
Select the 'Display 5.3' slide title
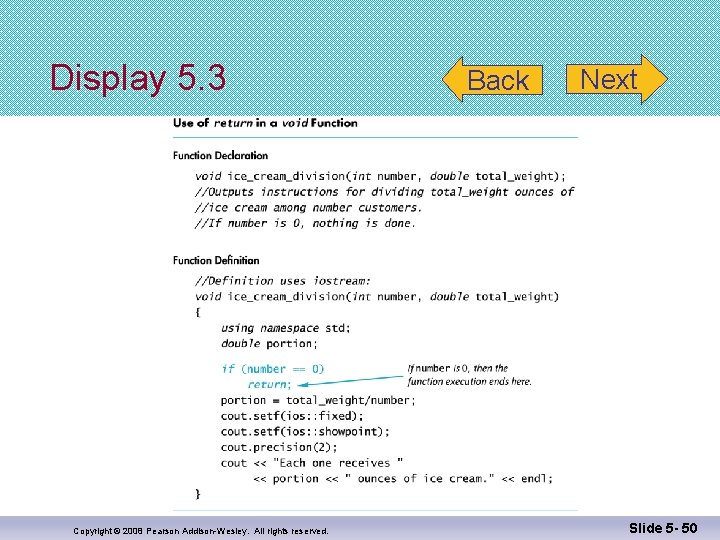(138, 77)
